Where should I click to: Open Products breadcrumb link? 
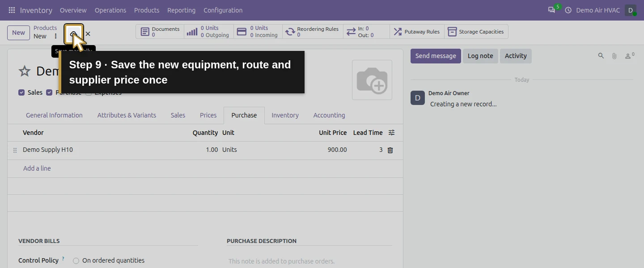point(45,28)
